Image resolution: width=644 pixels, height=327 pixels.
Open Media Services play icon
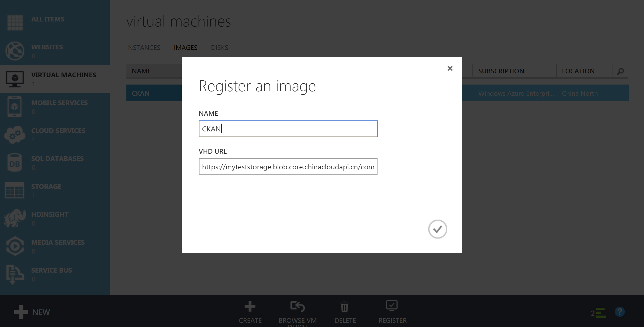pyautogui.click(x=15, y=246)
